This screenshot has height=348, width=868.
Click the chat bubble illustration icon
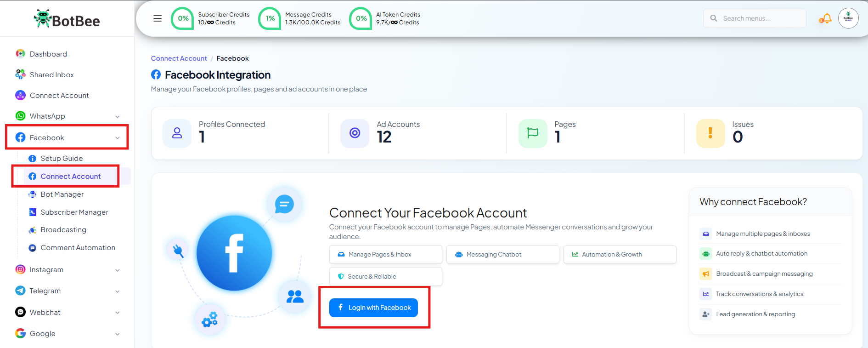tap(284, 204)
